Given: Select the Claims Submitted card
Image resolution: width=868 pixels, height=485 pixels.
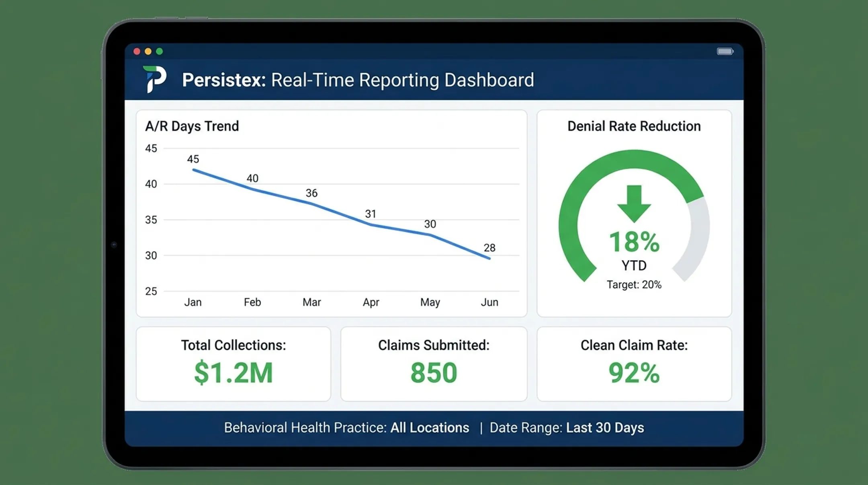Looking at the screenshot, I should [434, 364].
